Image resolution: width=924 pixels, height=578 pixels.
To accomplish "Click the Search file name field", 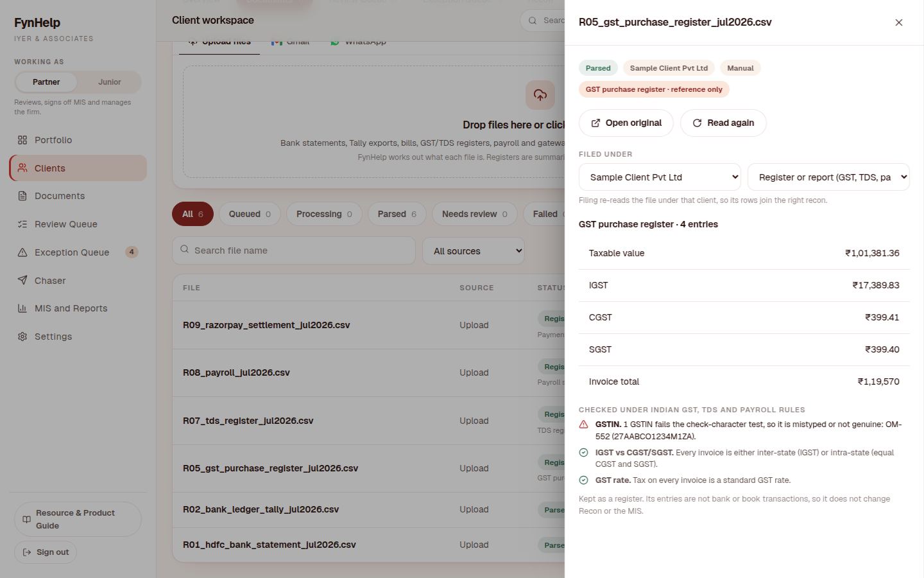I will [x=294, y=250].
